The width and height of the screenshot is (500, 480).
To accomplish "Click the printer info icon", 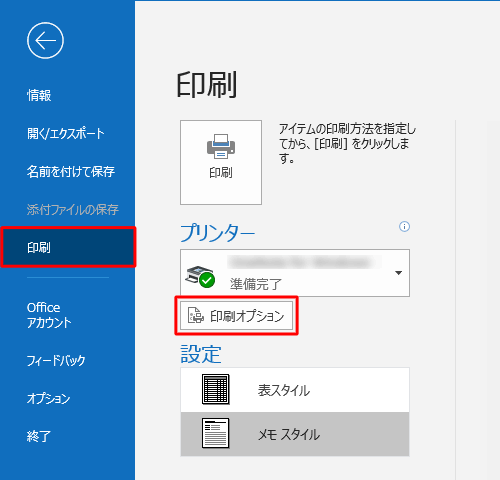I will coord(404,227).
